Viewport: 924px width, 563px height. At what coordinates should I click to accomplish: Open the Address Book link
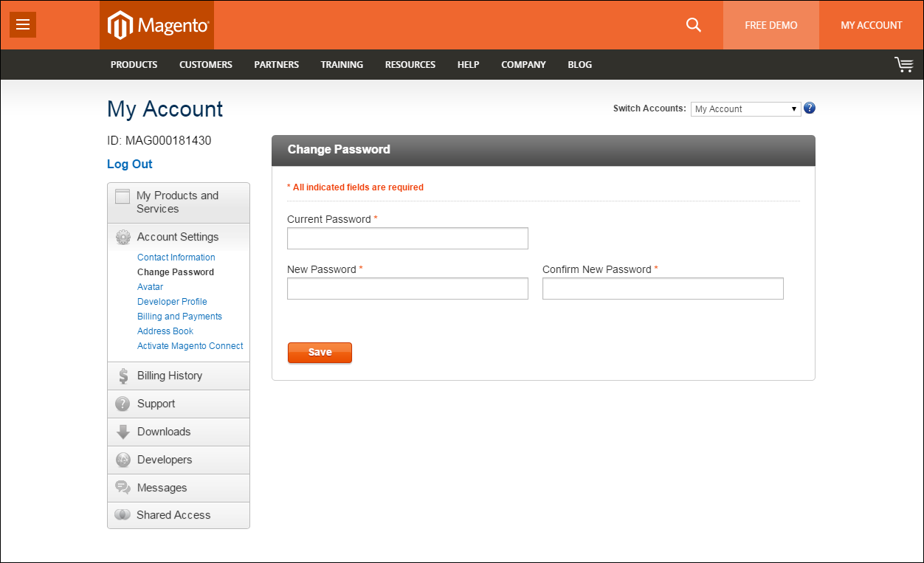pyautogui.click(x=165, y=331)
